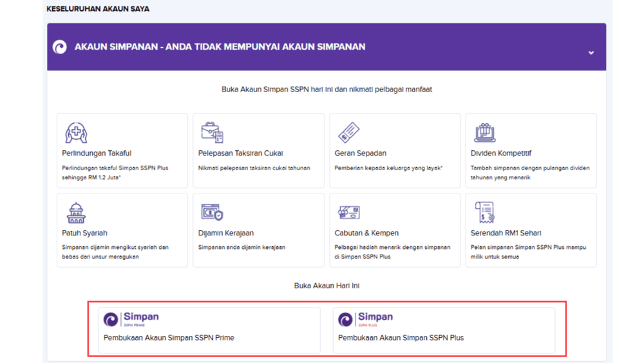Click the Keseluruhan Akaun Saya heading
This screenshot has height=363, width=644.
pyautogui.click(x=98, y=9)
